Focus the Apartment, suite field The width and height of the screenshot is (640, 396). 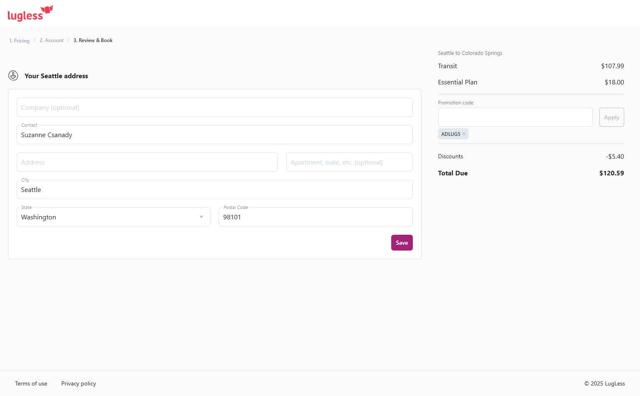pos(349,162)
